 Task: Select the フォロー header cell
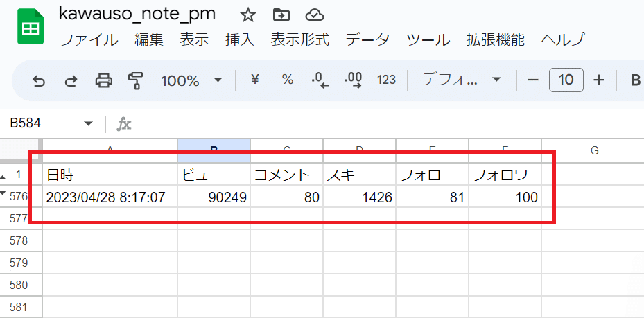[432, 175]
